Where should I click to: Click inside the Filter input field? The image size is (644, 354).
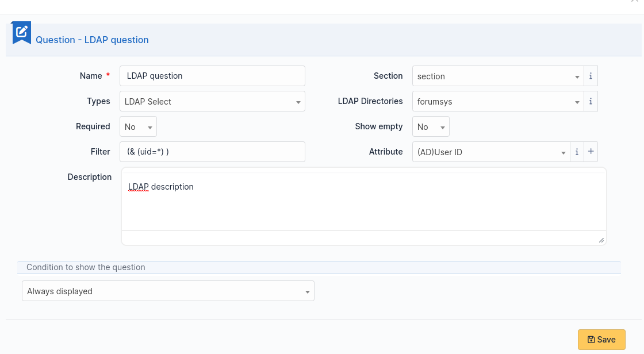(x=212, y=152)
